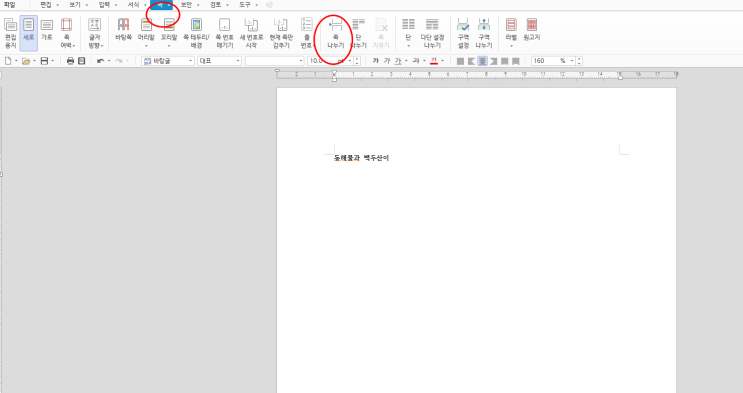Click the open folder icon
The image size is (743, 393).
26,61
